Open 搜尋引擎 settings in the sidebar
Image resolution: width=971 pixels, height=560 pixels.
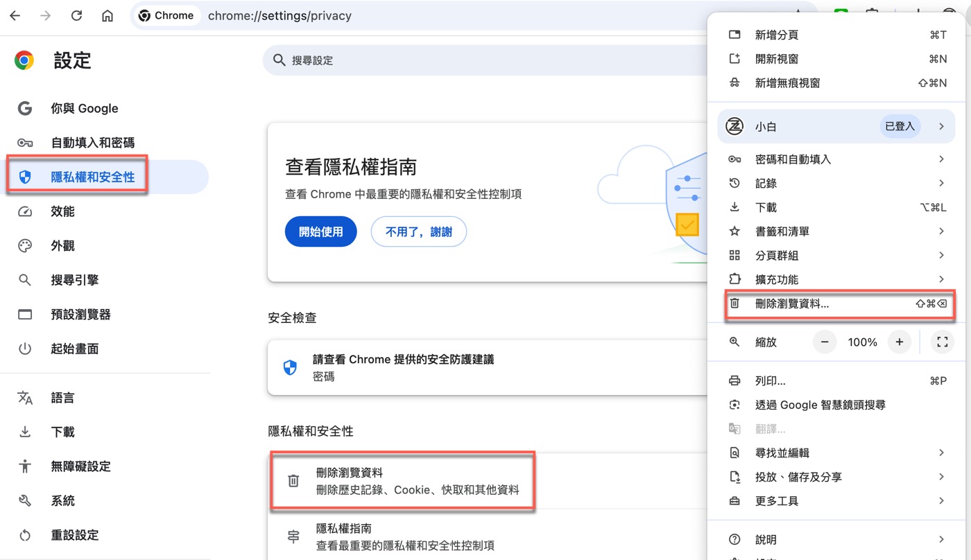104,280
